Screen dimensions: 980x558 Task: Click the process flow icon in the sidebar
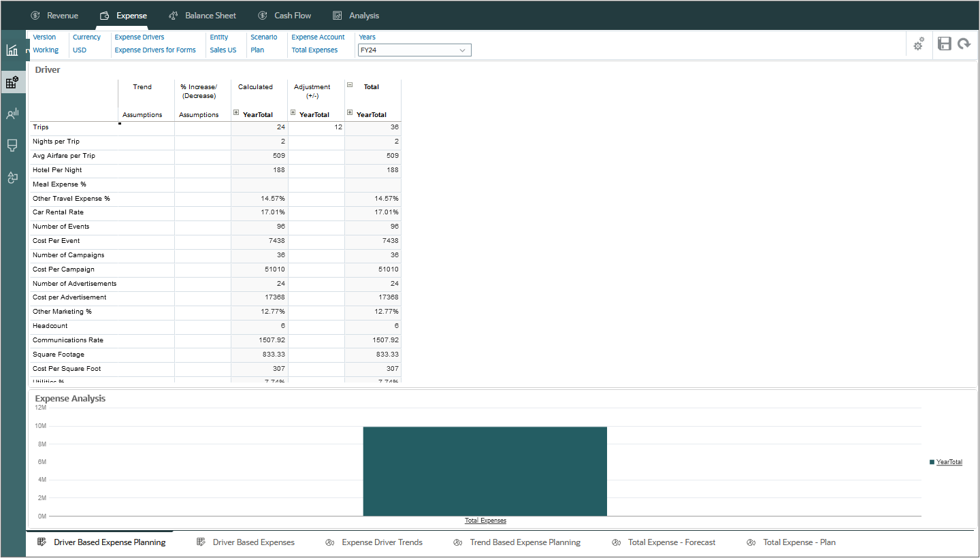[x=12, y=178]
